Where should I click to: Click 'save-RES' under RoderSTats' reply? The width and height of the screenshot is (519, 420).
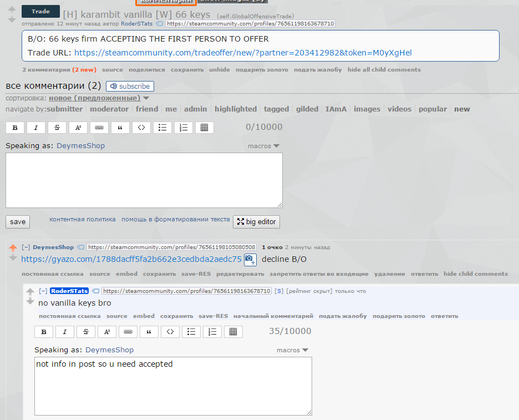click(x=213, y=316)
